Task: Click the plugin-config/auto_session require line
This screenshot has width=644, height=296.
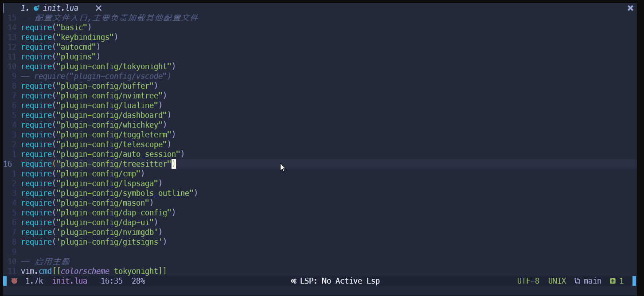Action: click(x=103, y=154)
